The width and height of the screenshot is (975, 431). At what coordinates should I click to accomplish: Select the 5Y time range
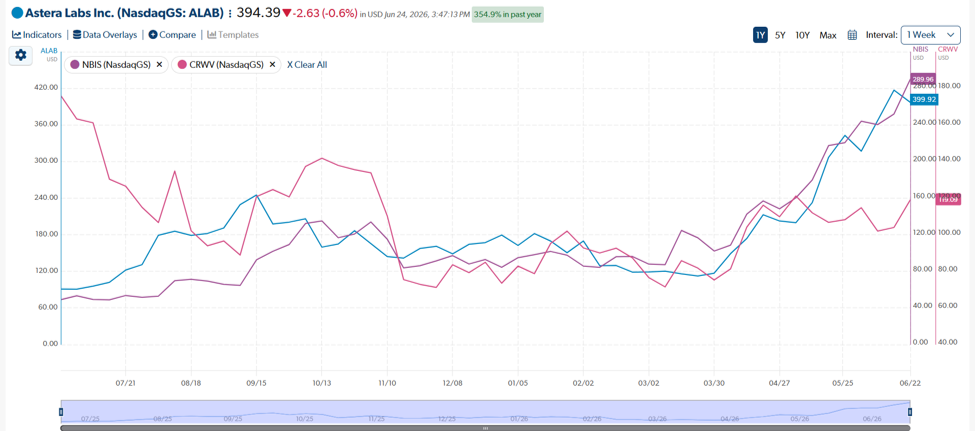click(780, 35)
